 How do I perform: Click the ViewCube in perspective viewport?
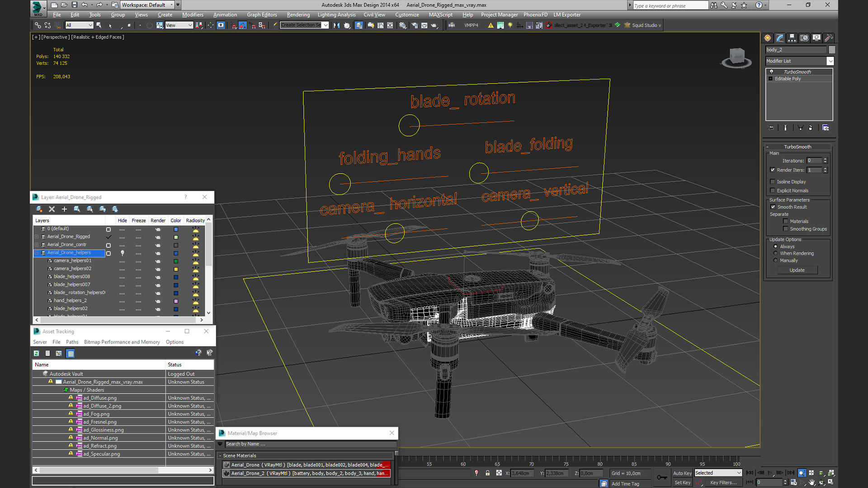(736, 57)
